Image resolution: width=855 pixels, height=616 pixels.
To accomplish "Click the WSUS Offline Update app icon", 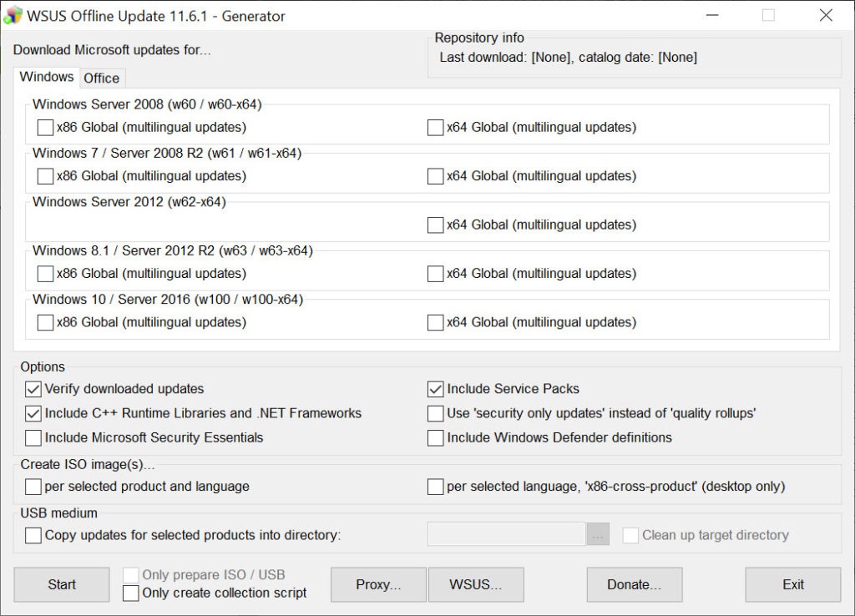I will (13, 15).
